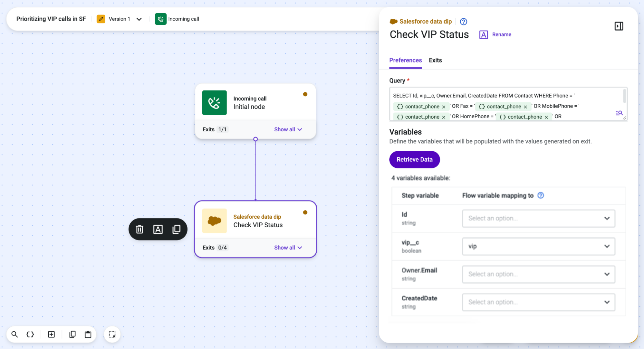Viewport: 644px width, 349px height.
Task: Click the flow title Prioritizing VIP calls in SF
Action: point(51,19)
